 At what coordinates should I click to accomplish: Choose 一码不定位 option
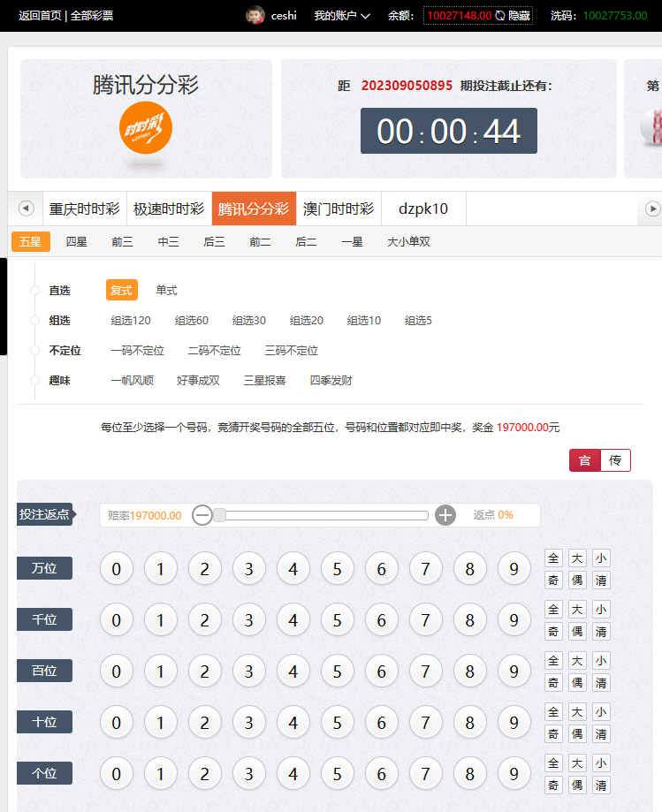tap(137, 351)
